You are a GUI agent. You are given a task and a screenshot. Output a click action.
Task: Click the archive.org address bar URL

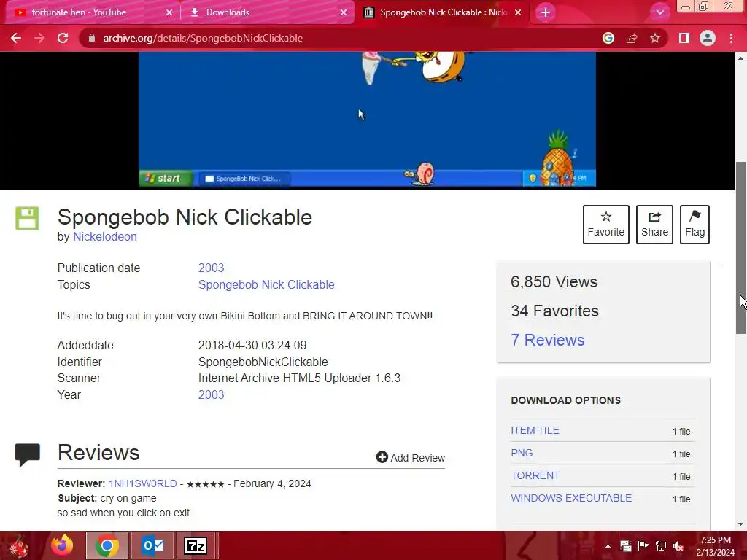pyautogui.click(x=203, y=38)
